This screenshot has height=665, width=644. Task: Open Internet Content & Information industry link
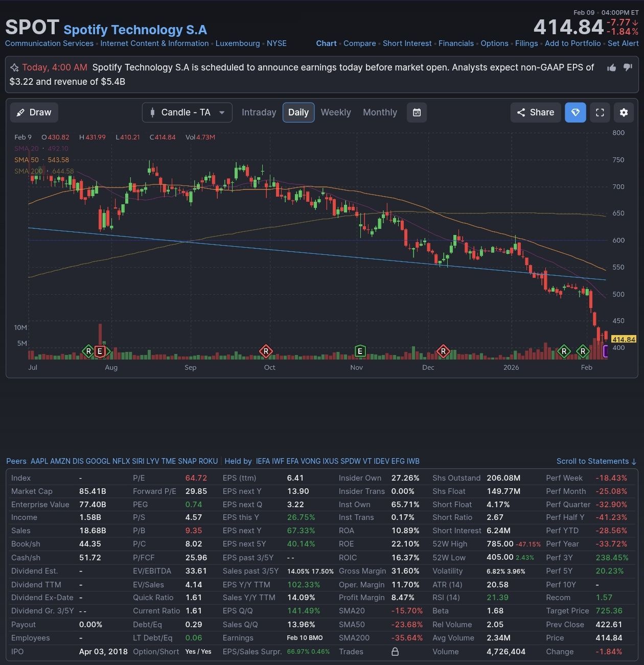click(154, 43)
